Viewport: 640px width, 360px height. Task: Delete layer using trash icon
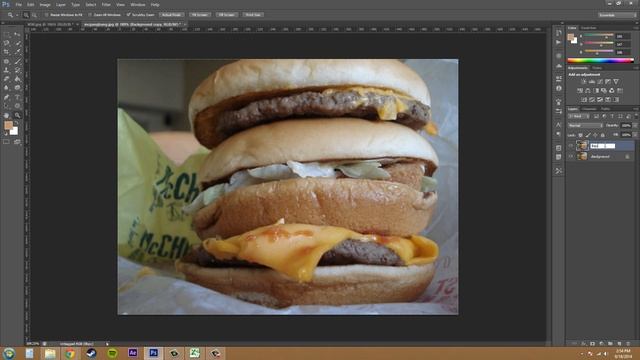pos(628,344)
